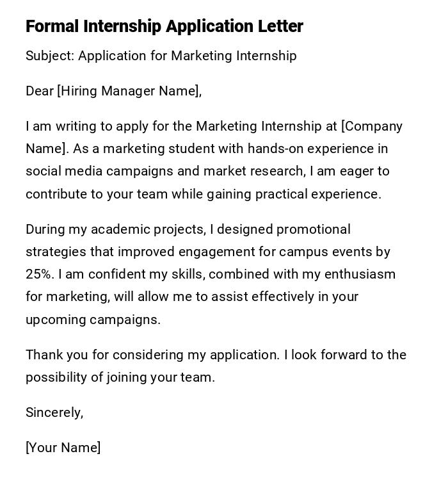This screenshot has width=448, height=488.
Task: Click the phrase "upcoming campaigns."
Action: coord(93,320)
